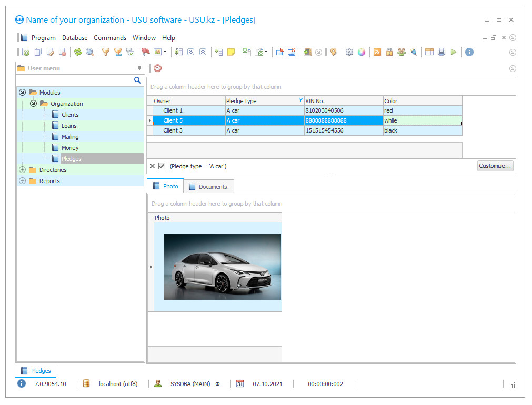Screen dimensions: 532x405
Task: Click the green Refresh arrows icon
Action: click(78, 52)
